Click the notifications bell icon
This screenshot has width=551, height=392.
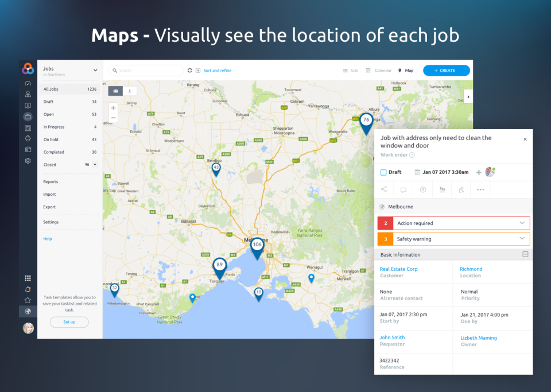pyautogui.click(x=28, y=289)
